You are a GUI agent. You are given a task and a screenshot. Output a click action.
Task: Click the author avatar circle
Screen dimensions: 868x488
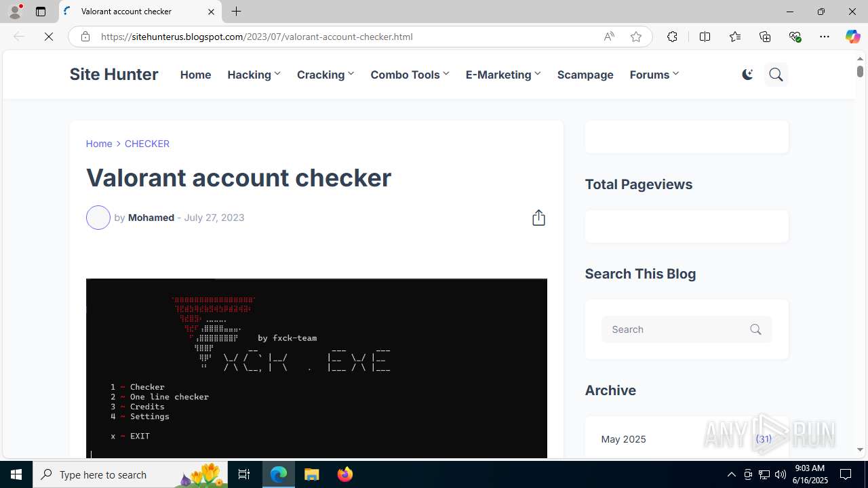click(98, 218)
